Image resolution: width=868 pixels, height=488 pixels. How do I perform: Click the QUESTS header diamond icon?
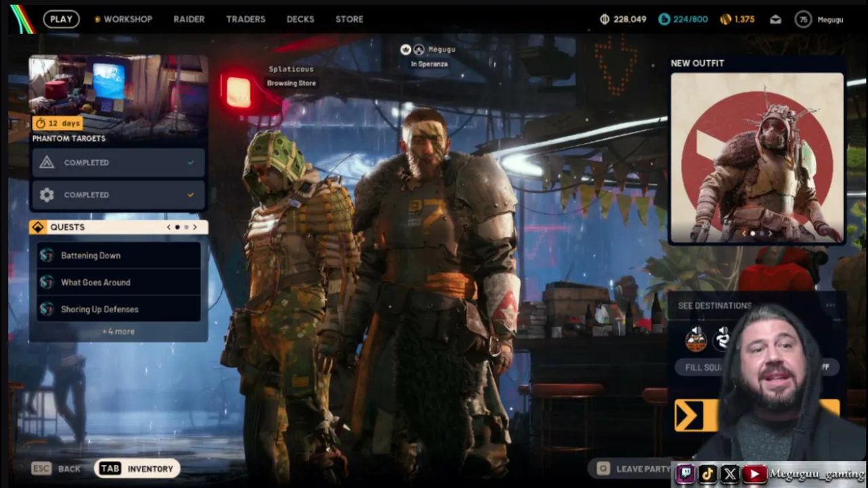[x=38, y=227]
